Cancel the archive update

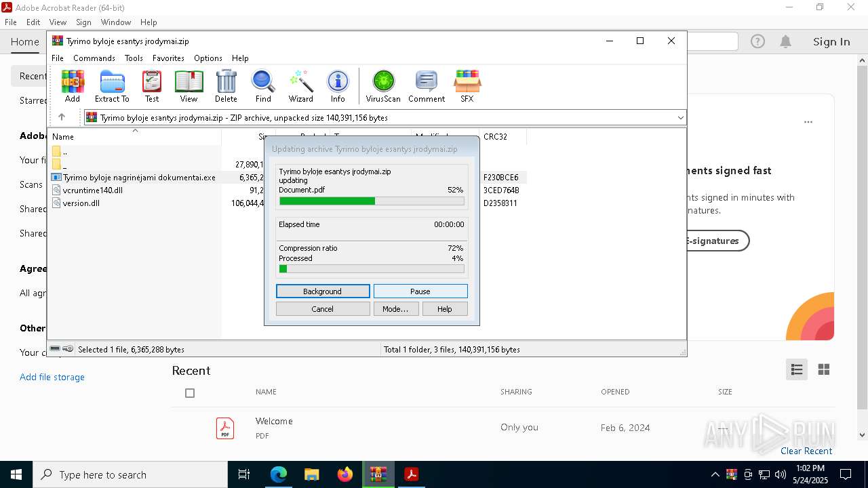pyautogui.click(x=323, y=309)
